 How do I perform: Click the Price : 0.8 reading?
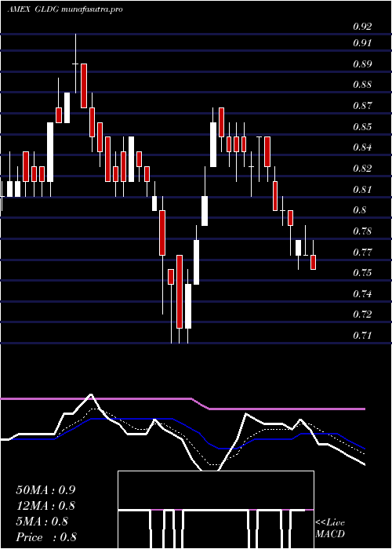[x=46, y=537]
